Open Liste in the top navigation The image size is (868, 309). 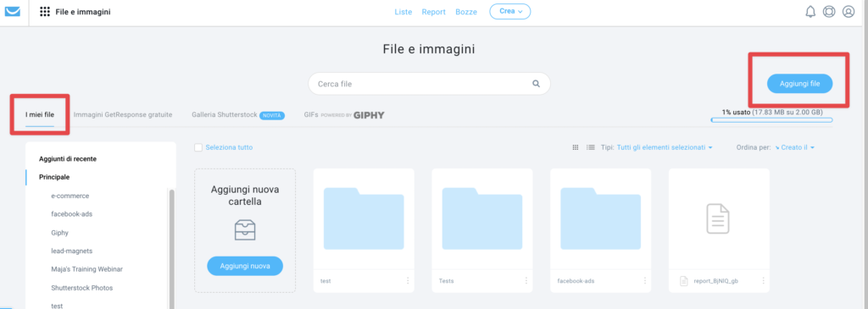click(x=403, y=12)
